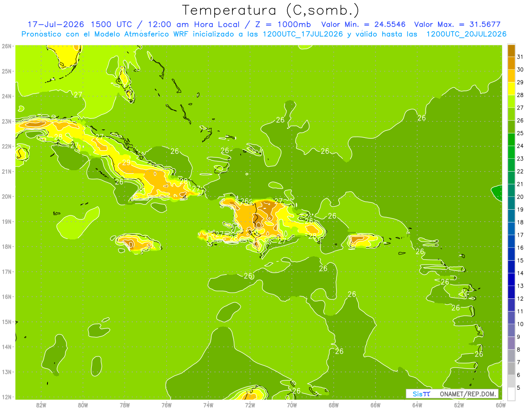Click the 68W longitude axis label

334,404
